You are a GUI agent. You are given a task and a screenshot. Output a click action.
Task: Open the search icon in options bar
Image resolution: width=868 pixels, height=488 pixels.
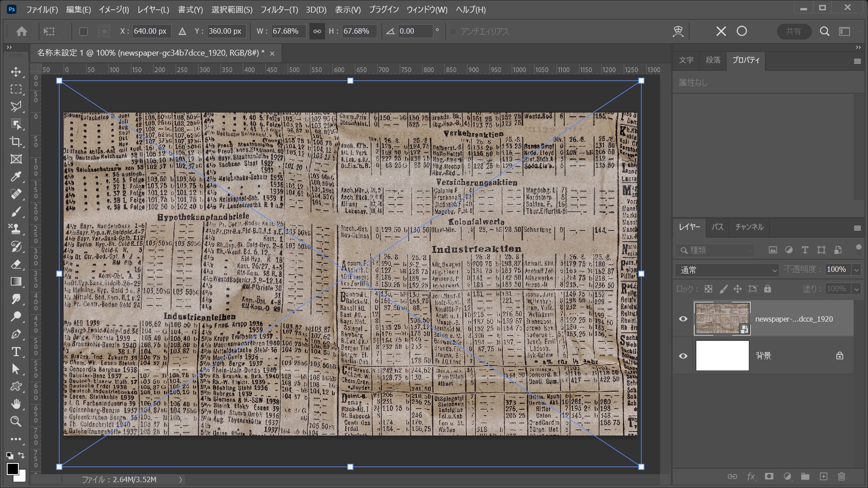point(825,31)
